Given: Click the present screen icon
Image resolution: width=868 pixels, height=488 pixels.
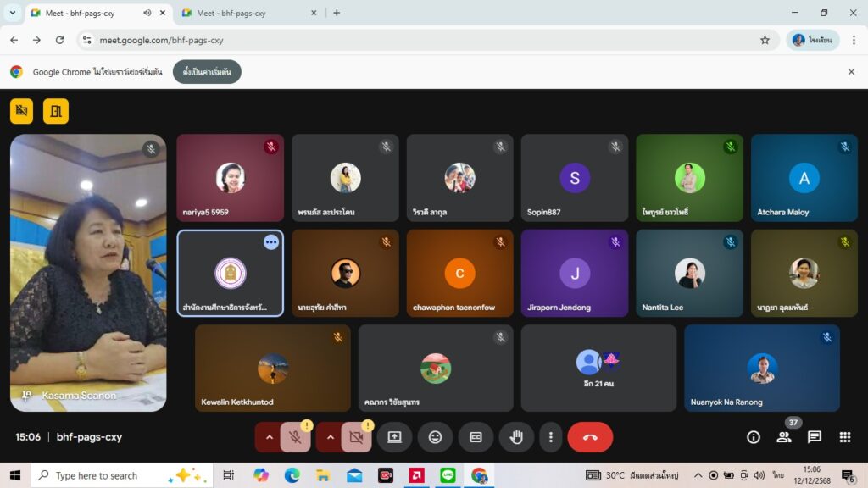Looking at the screenshot, I should pyautogui.click(x=394, y=437).
